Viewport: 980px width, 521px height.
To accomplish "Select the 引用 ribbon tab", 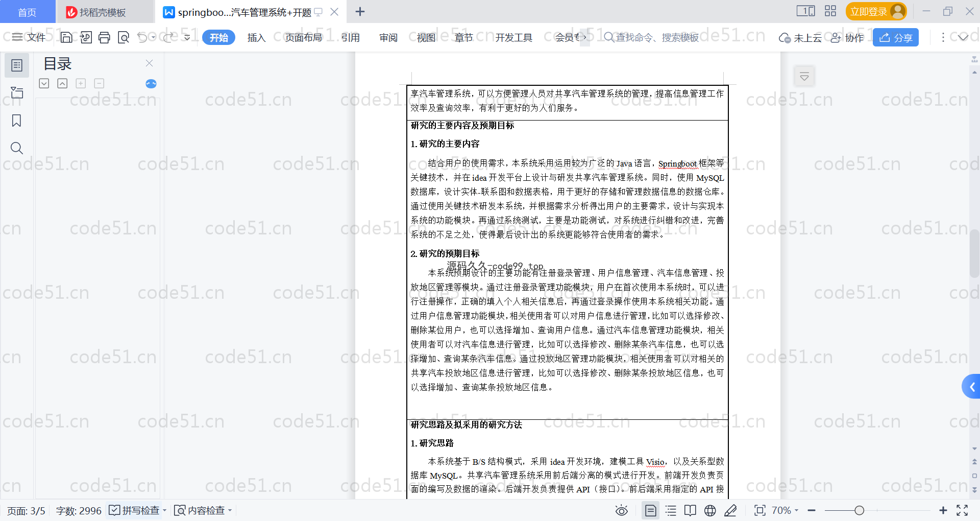I will tap(351, 37).
